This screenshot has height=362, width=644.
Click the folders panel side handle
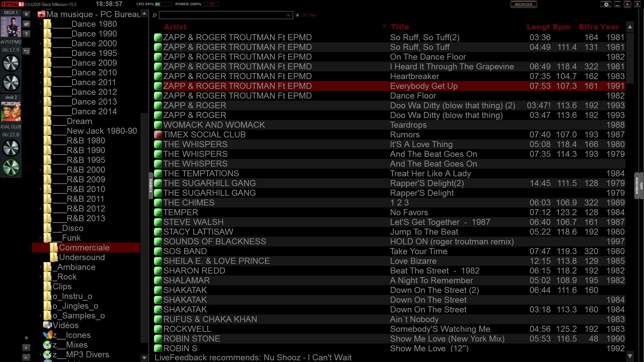coord(151,186)
